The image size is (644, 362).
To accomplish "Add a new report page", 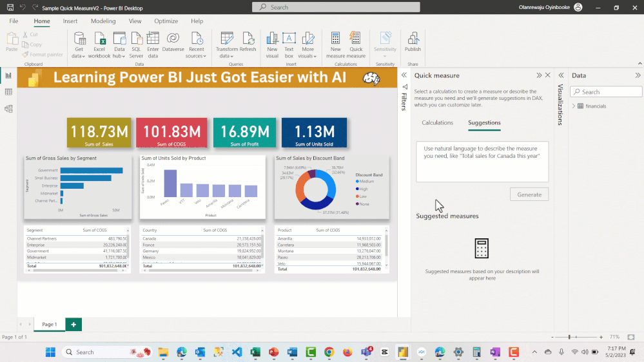I will tap(73, 324).
